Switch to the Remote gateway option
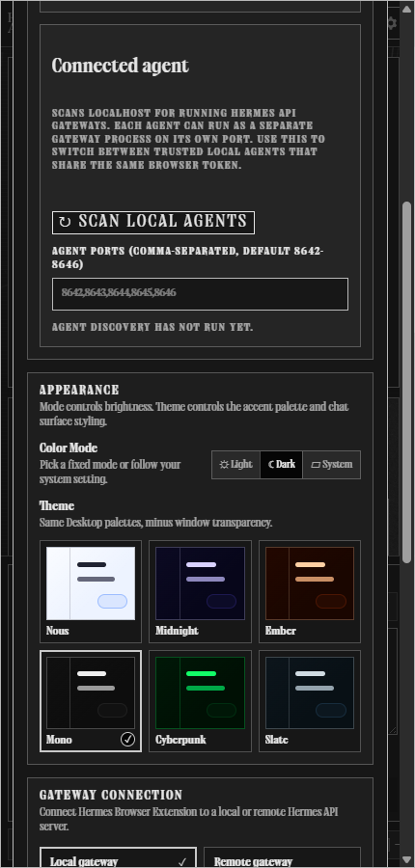This screenshot has height=868, width=415. point(282,857)
